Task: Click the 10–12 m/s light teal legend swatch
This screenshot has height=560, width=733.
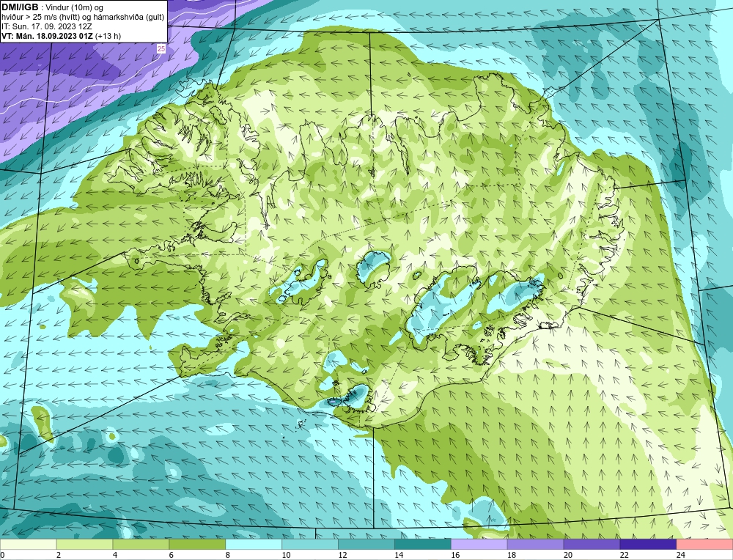Action: [310, 545]
